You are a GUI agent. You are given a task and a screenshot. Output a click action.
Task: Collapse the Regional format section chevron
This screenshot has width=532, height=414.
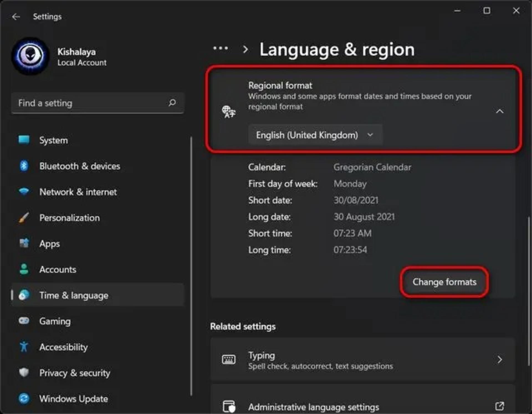[500, 111]
